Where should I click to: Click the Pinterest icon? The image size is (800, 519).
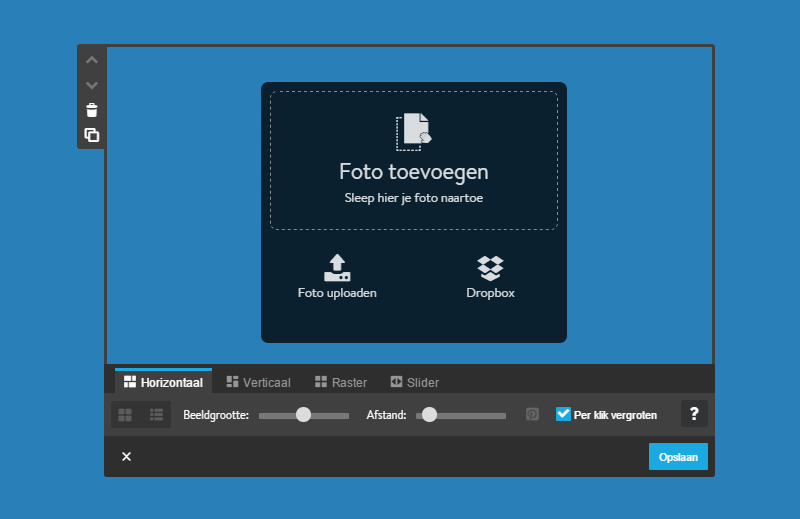(x=532, y=414)
